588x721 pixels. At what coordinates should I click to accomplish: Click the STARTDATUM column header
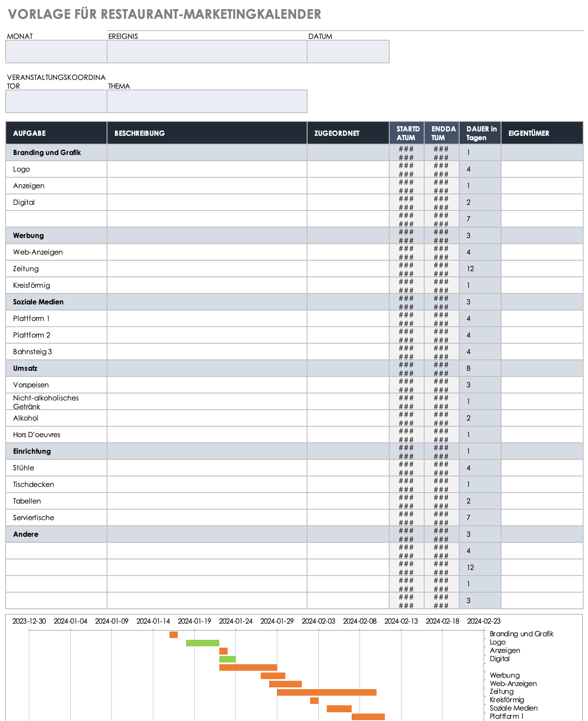click(407, 133)
